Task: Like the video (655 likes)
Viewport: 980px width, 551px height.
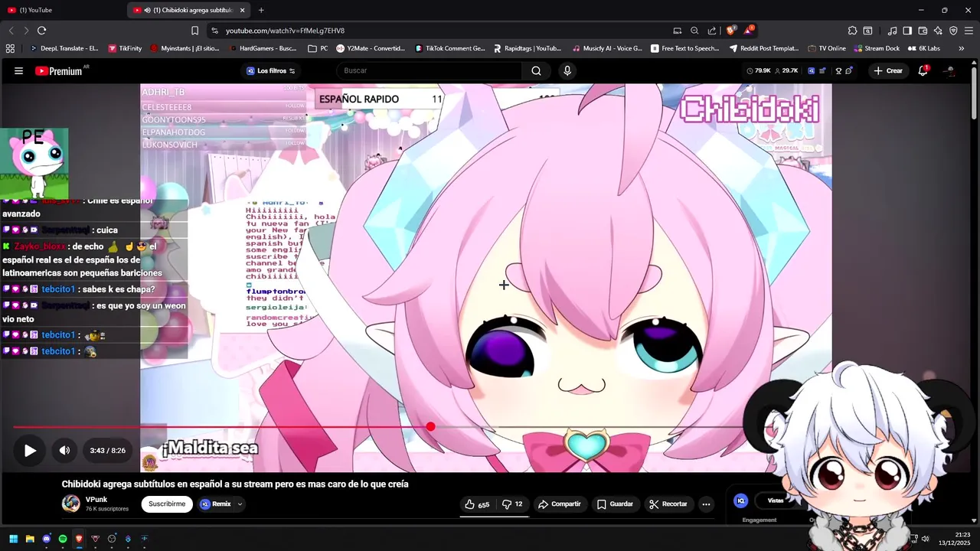Action: click(477, 504)
